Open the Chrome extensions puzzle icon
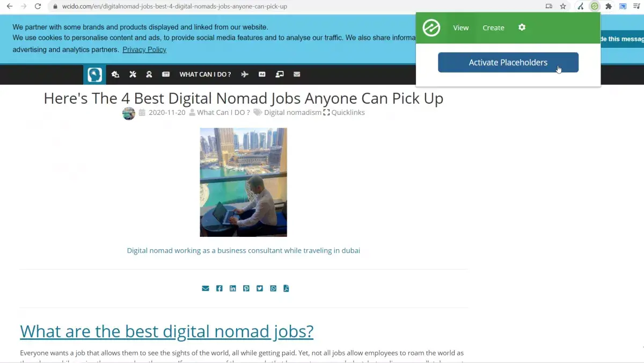Viewport: 644px width, 363px height. click(608, 6)
